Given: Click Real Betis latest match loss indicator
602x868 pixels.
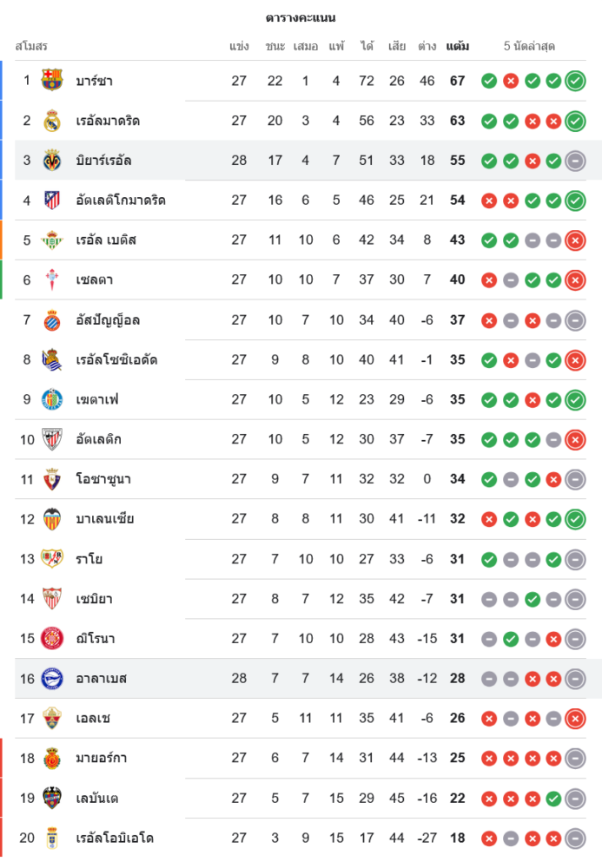Looking at the screenshot, I should 574,240.
